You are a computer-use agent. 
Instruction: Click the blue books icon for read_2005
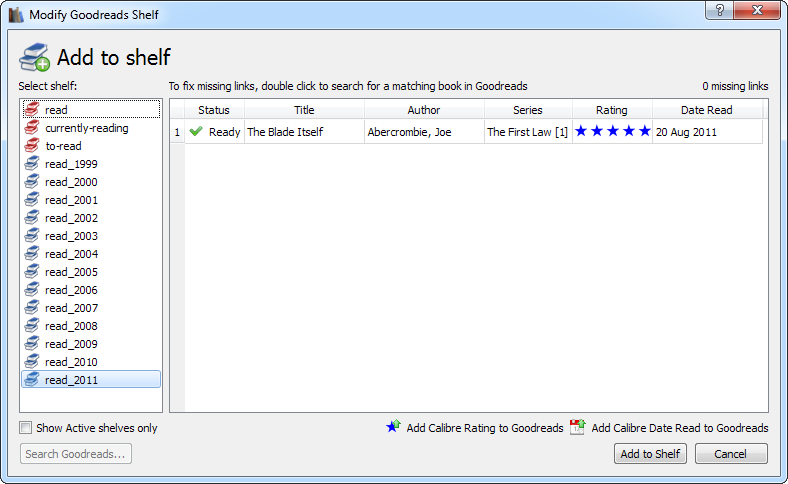click(32, 271)
